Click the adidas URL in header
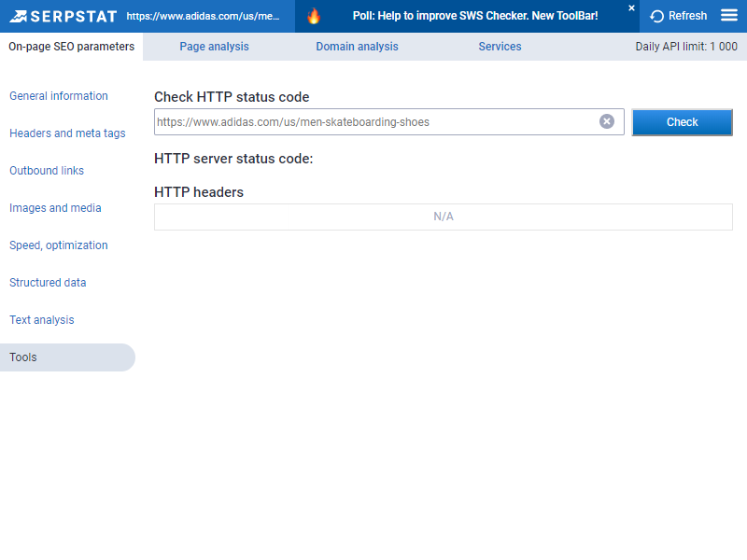The height and width of the screenshot is (560, 747). [203, 16]
